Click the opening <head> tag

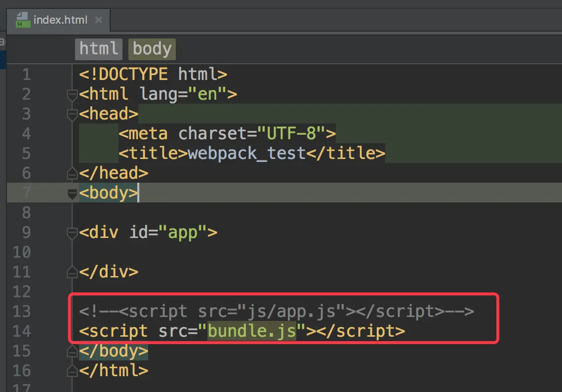pos(109,114)
